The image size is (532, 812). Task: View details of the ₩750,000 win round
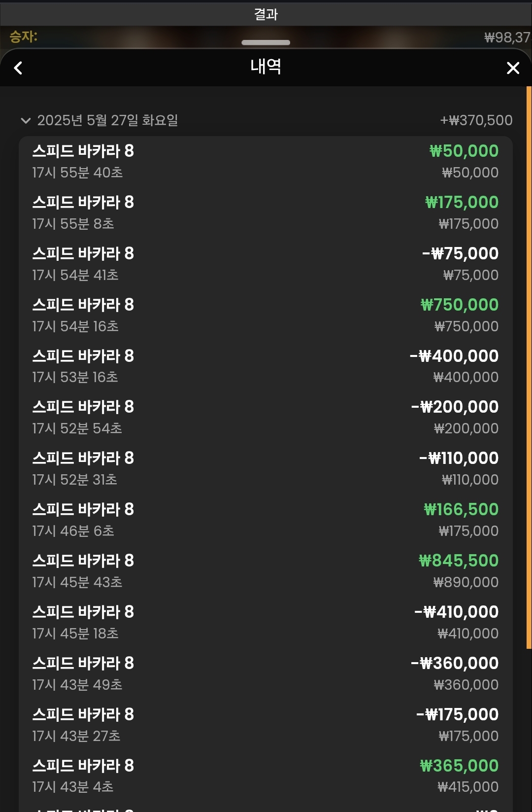[x=266, y=315]
